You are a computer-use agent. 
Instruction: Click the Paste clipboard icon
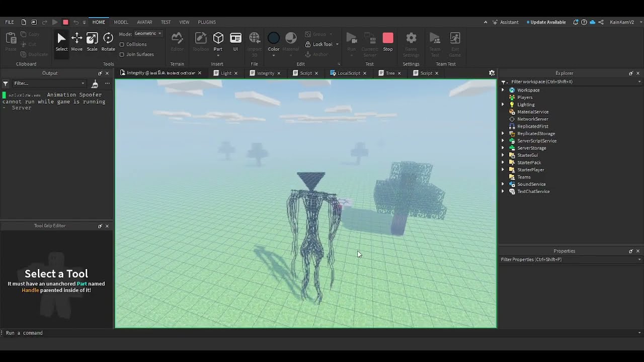pos(11,38)
